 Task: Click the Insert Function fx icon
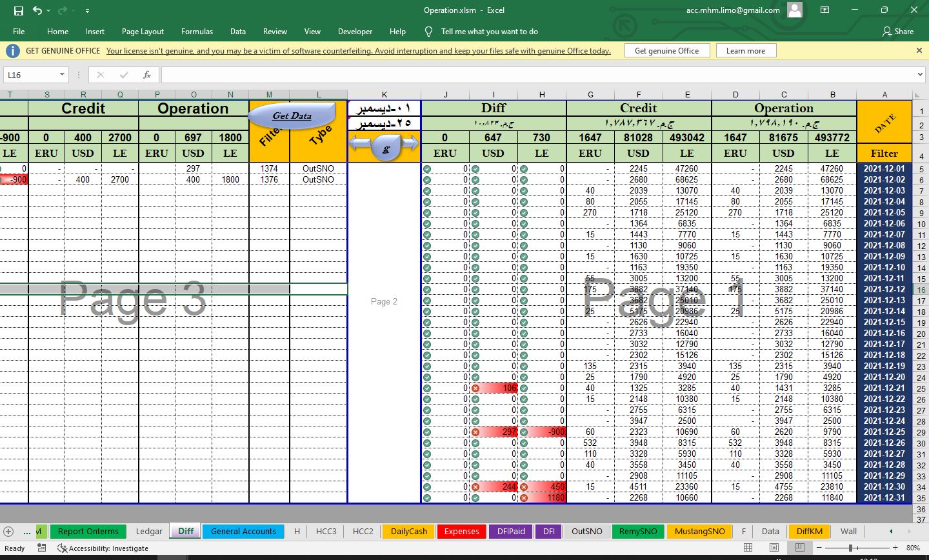[147, 75]
